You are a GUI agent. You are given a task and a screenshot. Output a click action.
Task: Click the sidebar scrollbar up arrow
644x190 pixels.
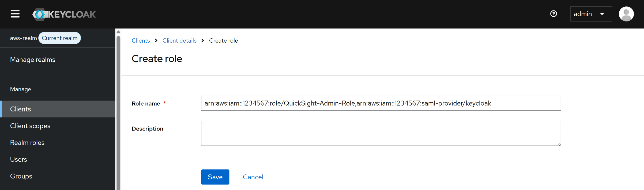[118, 32]
